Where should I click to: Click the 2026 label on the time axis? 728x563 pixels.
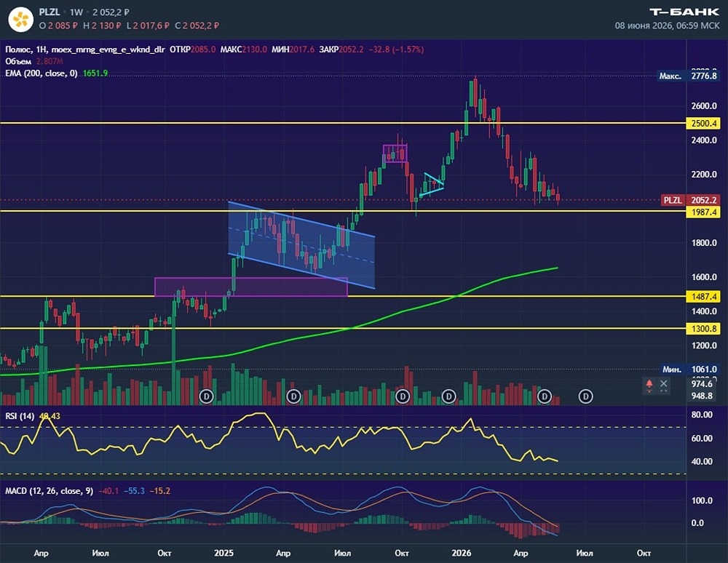(x=461, y=553)
